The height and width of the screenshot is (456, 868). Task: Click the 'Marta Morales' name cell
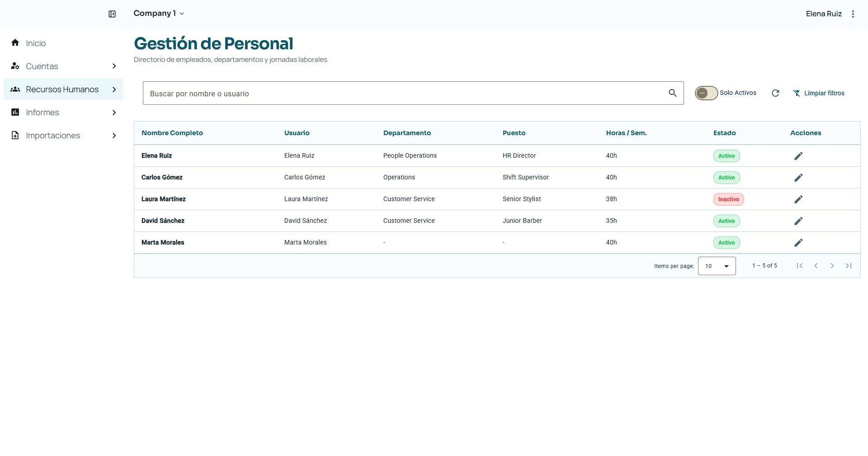pos(163,243)
